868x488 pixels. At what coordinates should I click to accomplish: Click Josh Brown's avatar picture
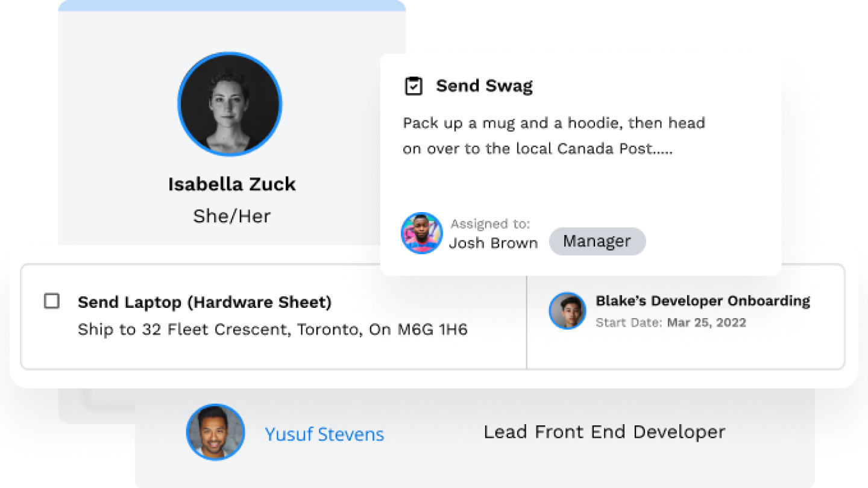pos(422,233)
